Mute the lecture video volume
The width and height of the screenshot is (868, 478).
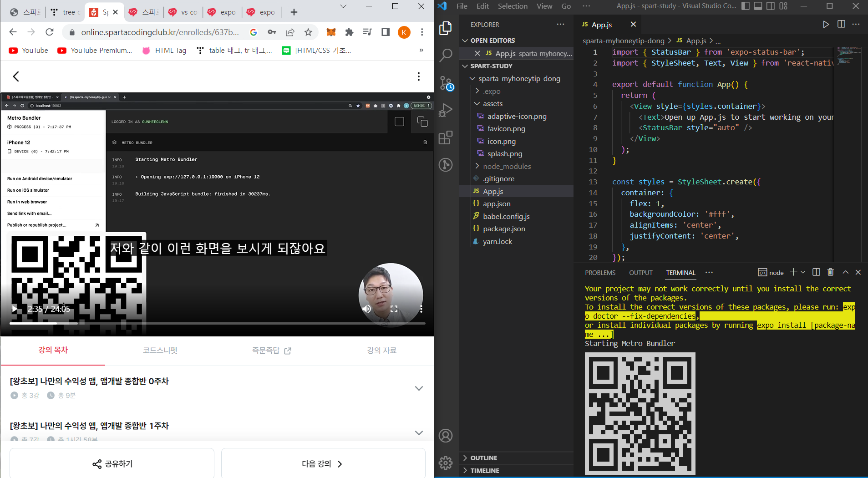tap(367, 309)
